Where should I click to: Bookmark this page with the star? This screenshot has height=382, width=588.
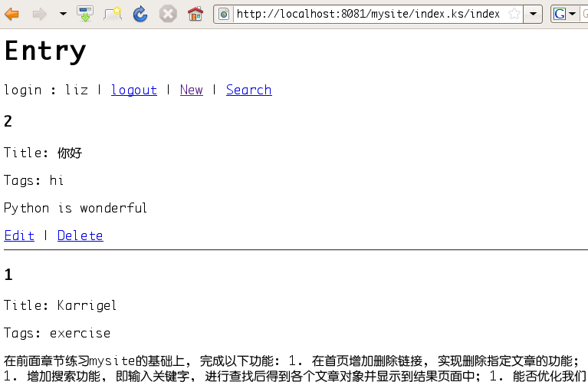[514, 14]
